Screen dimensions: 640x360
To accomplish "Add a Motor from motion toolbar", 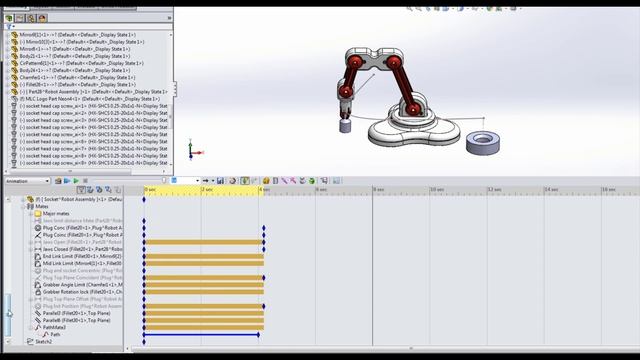I will point(266,180).
